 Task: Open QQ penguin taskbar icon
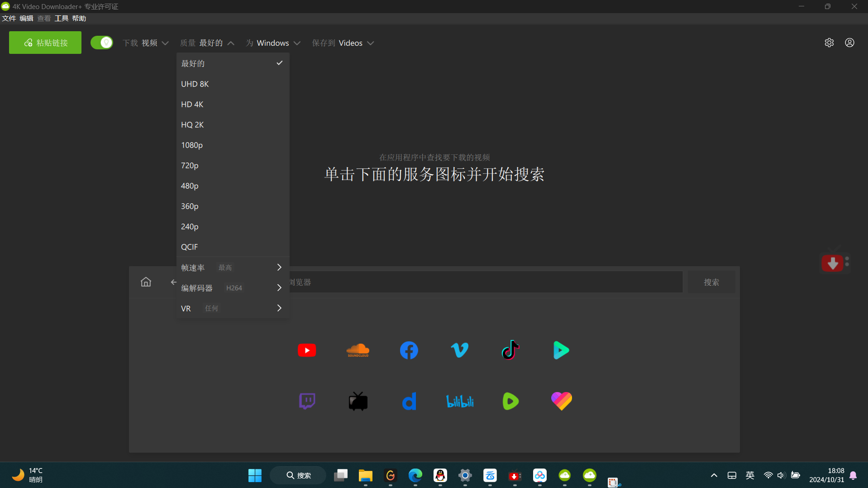coord(440,475)
